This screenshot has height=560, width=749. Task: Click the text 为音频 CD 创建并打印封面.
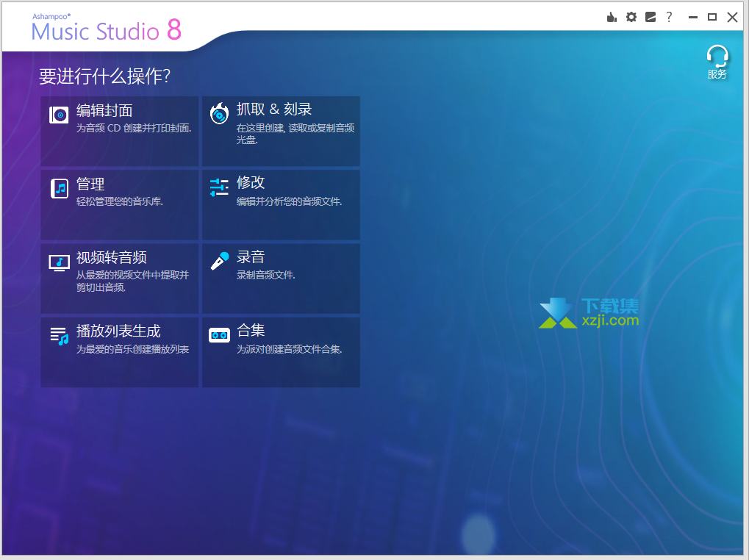134,128
